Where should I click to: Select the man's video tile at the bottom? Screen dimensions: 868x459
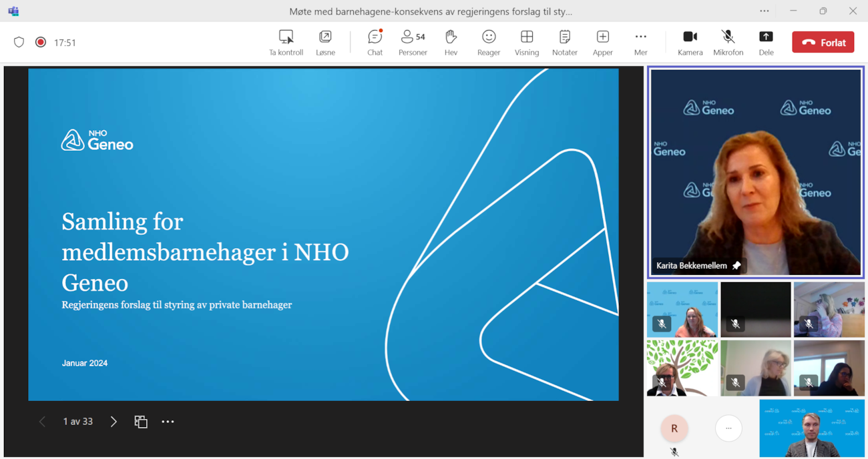click(x=812, y=428)
